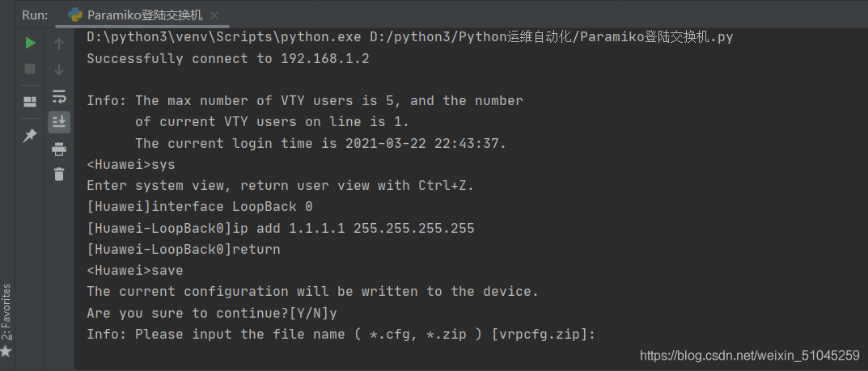
Task: Pin the Run tab
Action: pyautogui.click(x=30, y=136)
